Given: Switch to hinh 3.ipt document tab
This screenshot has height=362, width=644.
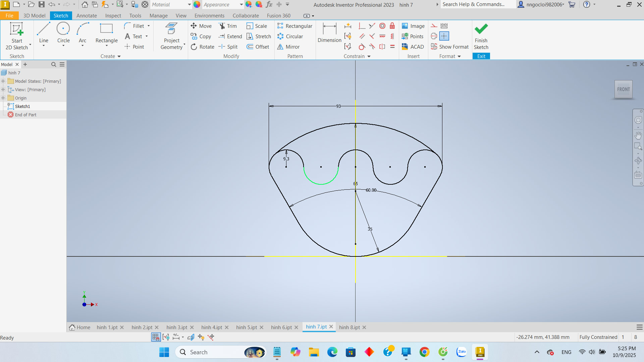Looking at the screenshot, I should [x=177, y=327].
